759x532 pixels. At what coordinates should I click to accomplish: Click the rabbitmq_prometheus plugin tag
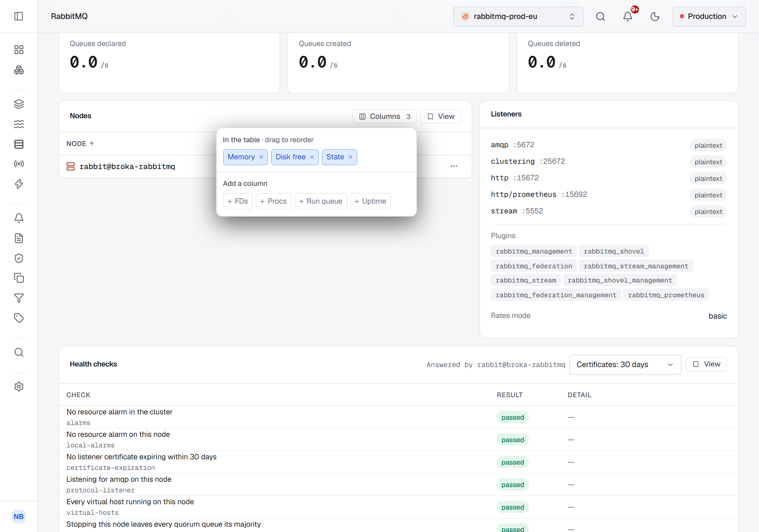[x=666, y=295]
